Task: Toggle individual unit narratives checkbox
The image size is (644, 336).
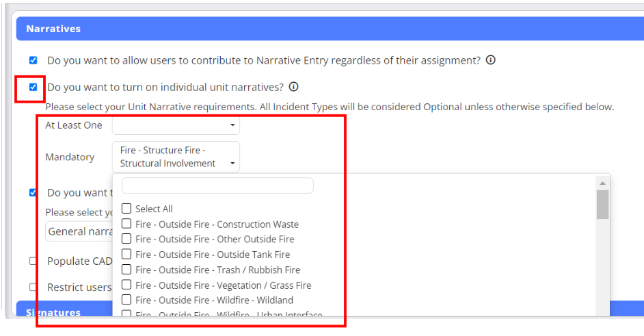Action: coord(33,87)
